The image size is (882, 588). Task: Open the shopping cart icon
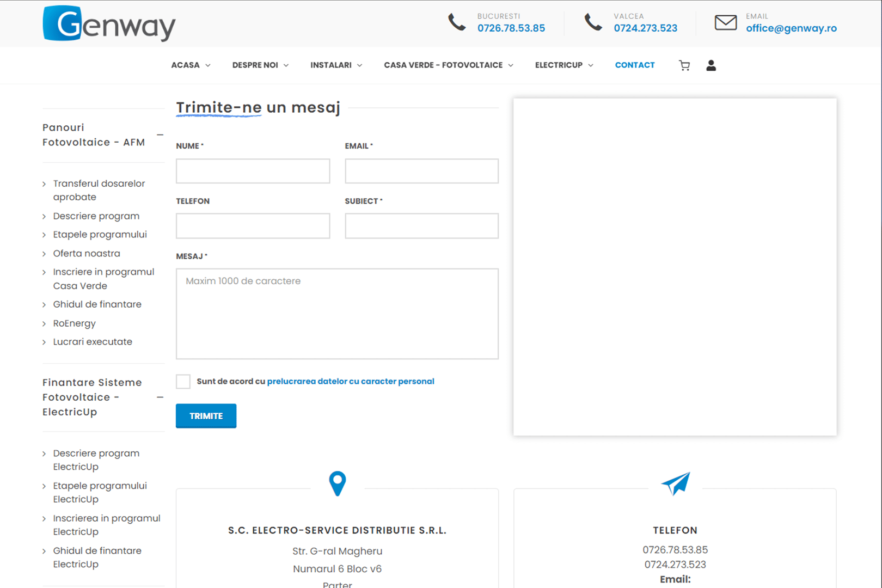(x=684, y=65)
